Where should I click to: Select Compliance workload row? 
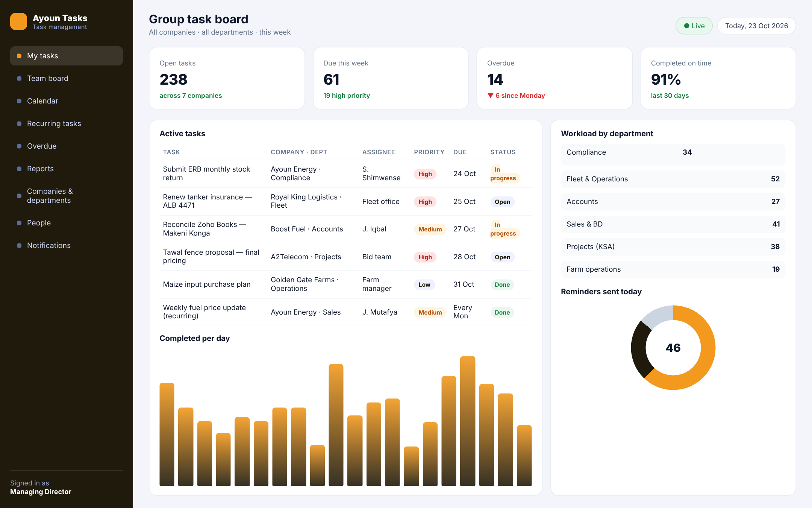tap(673, 154)
